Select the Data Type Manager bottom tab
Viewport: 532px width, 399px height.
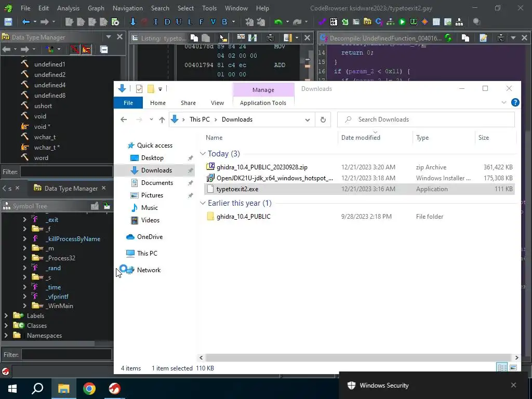click(x=71, y=188)
